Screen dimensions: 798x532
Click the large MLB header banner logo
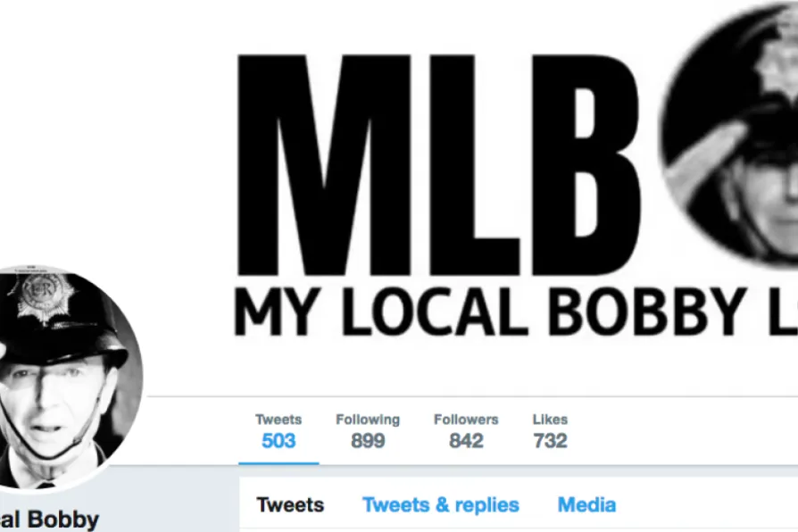438,164
